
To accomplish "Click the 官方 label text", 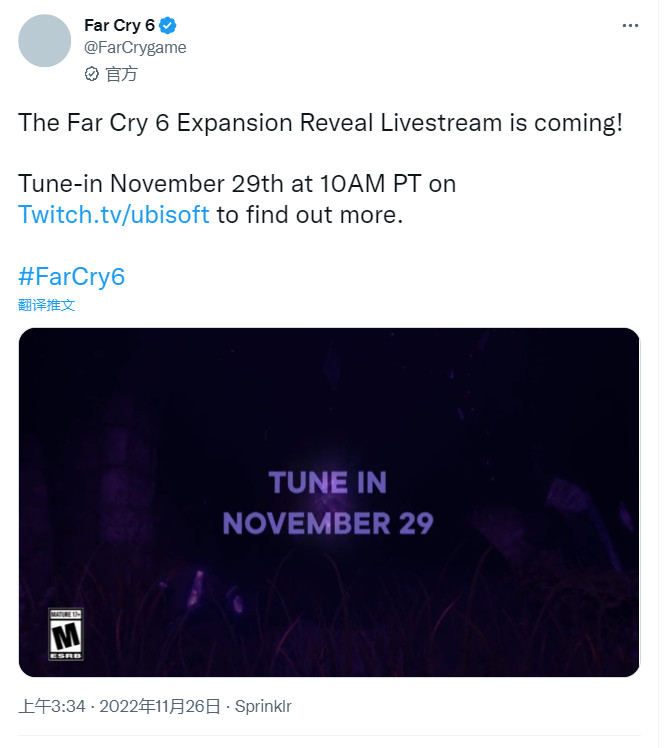I will coord(122,73).
